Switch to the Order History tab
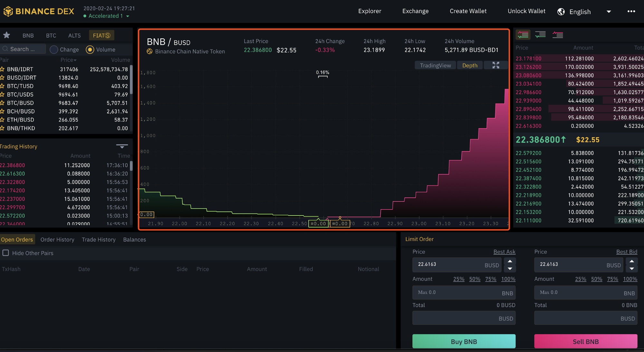644x352 pixels. (57, 239)
